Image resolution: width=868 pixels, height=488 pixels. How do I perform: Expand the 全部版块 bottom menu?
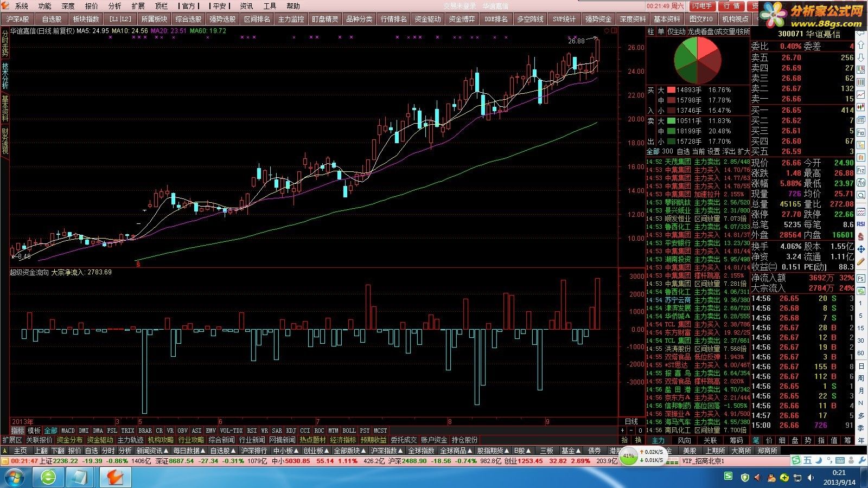[350, 451]
